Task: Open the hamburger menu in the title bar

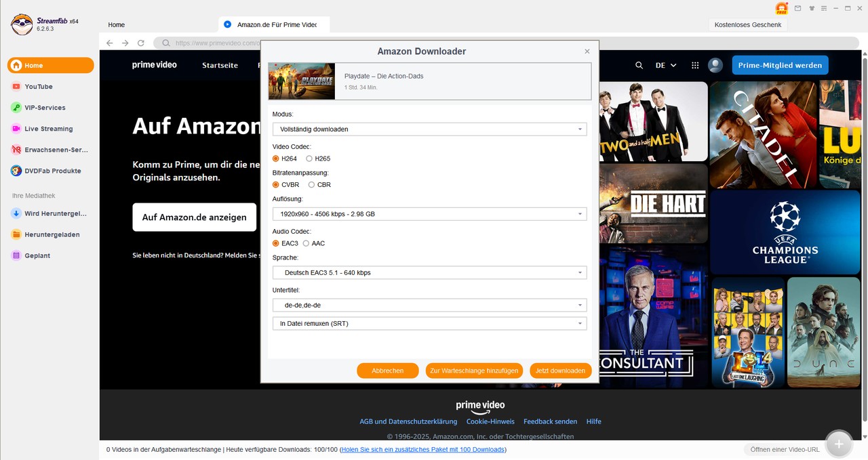Action: [x=825, y=9]
